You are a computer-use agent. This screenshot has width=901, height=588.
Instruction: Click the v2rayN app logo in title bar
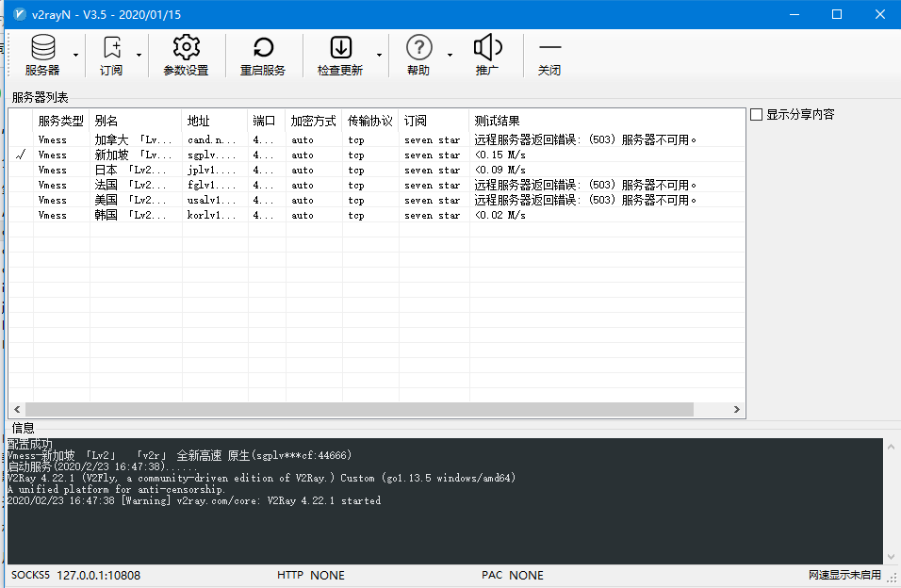20,14
